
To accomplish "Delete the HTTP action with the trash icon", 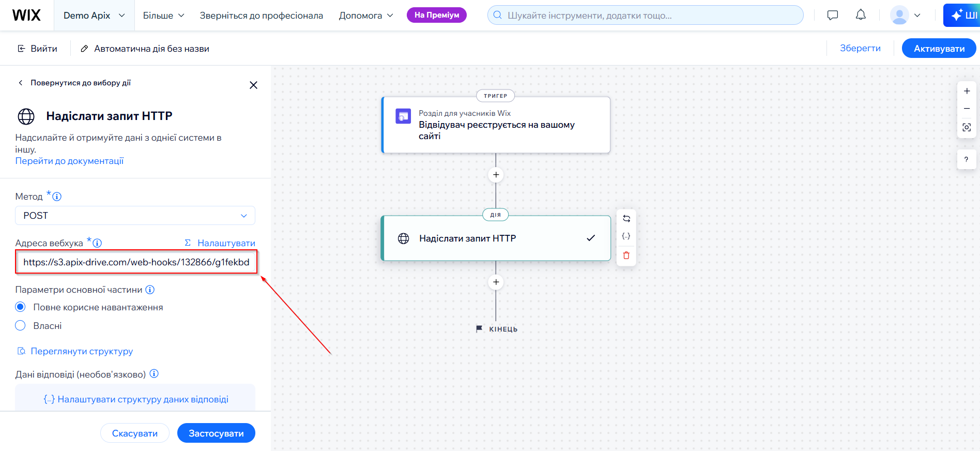I will pyautogui.click(x=626, y=255).
